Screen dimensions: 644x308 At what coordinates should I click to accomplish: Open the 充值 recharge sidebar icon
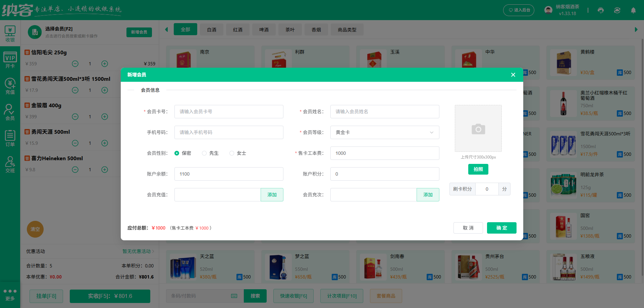(x=10, y=85)
